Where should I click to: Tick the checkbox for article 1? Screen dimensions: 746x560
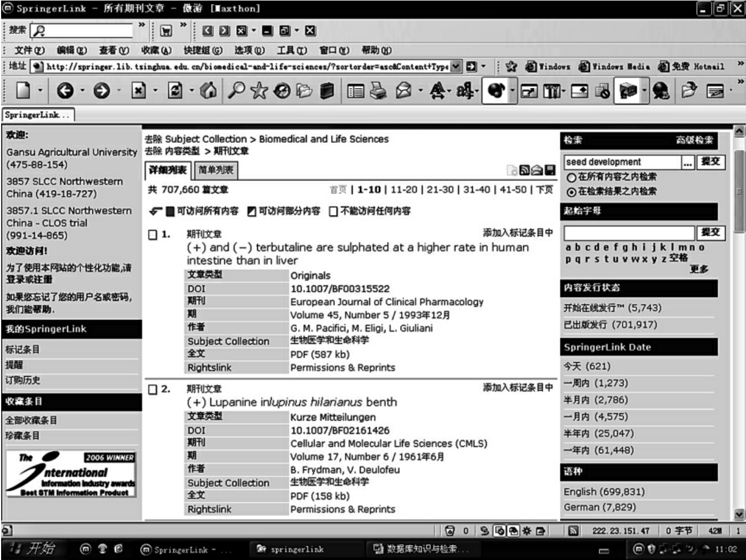pos(153,235)
